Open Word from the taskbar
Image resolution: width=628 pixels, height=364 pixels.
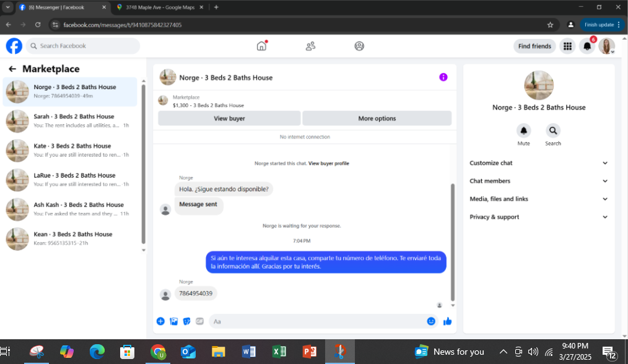point(249,352)
